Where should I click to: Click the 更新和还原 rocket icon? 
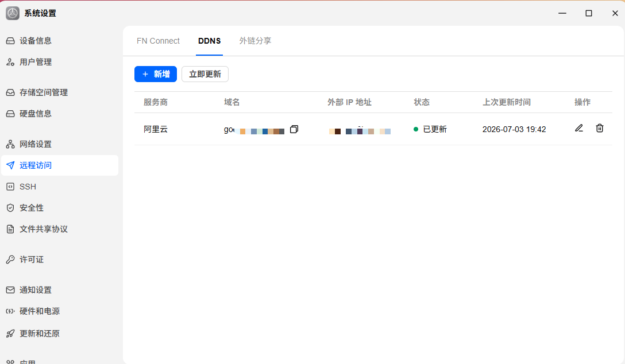[10, 334]
